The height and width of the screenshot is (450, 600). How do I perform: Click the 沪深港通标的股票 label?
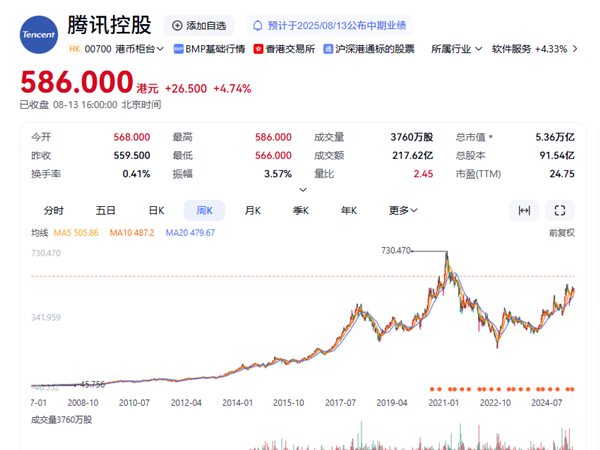click(x=375, y=49)
